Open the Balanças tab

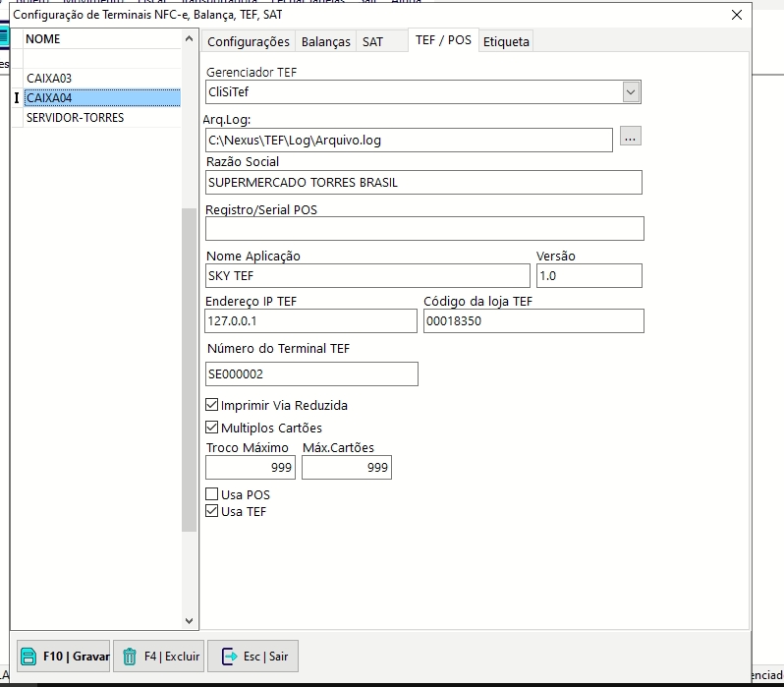point(325,41)
